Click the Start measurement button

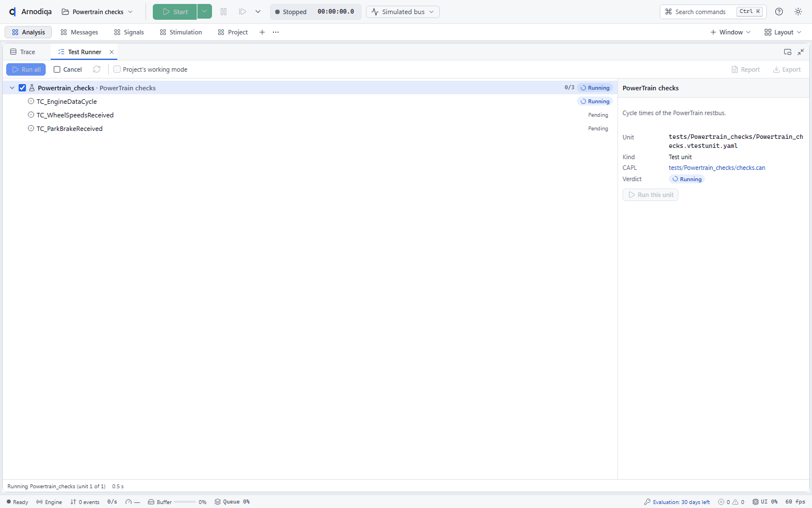[175, 12]
